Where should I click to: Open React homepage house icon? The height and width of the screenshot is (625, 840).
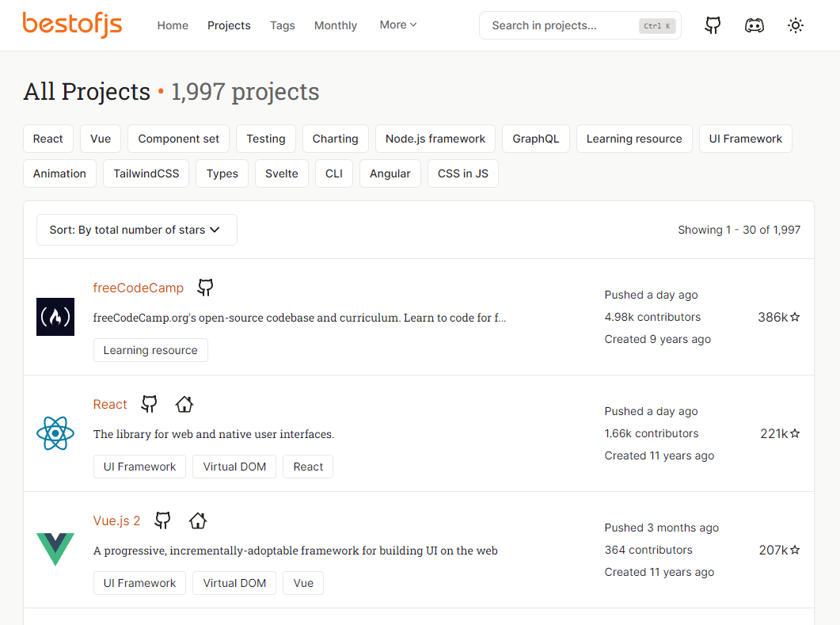[184, 404]
